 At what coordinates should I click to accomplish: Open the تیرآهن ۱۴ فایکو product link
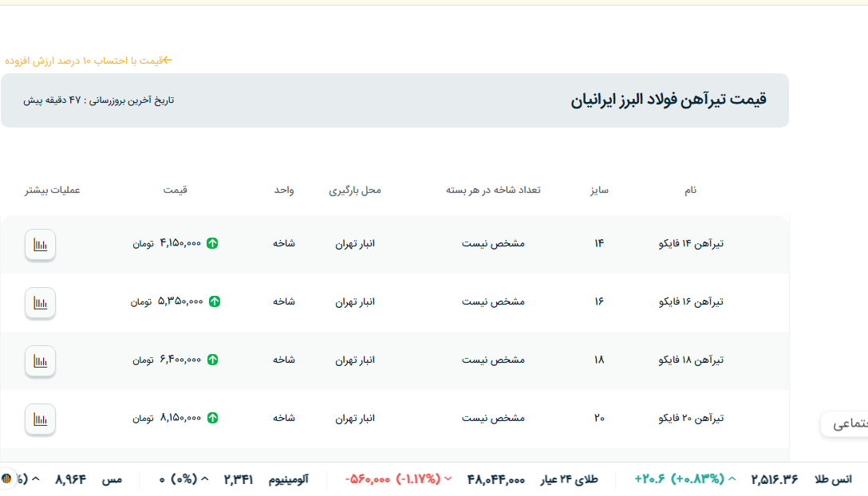[691, 243]
